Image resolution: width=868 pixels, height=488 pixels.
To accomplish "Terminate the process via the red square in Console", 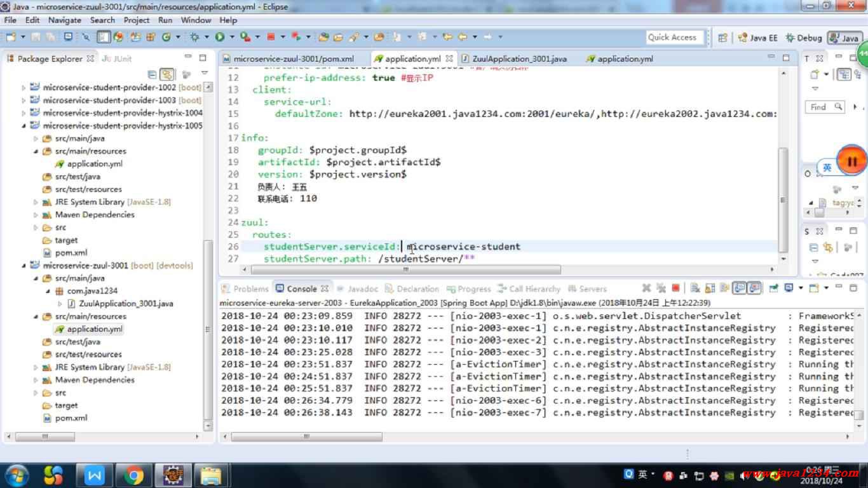I will click(675, 288).
